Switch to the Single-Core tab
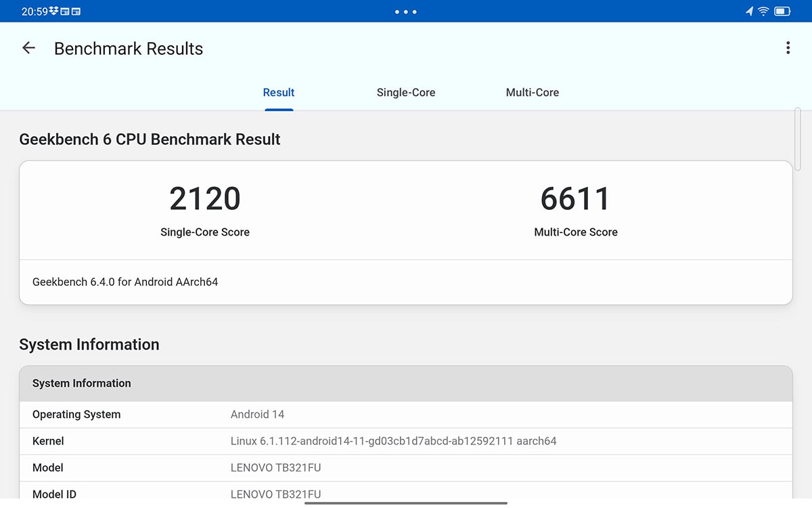 tap(406, 92)
